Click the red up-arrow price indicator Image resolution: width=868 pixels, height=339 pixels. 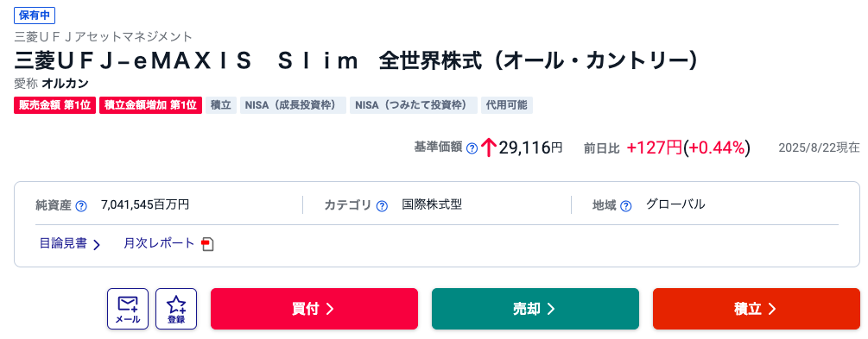[x=488, y=148]
